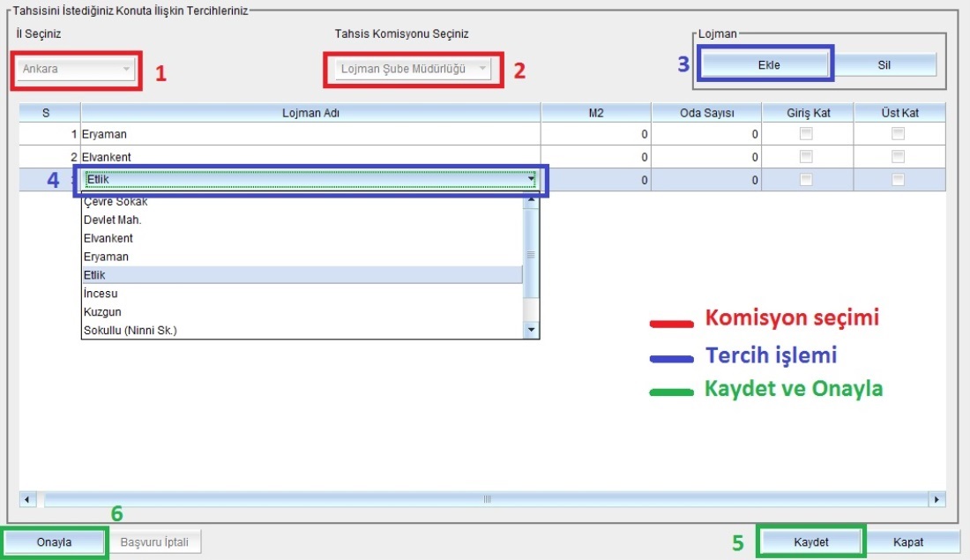Click dropdown list scroll down arrow
The width and height of the screenshot is (970, 560).
(x=531, y=330)
